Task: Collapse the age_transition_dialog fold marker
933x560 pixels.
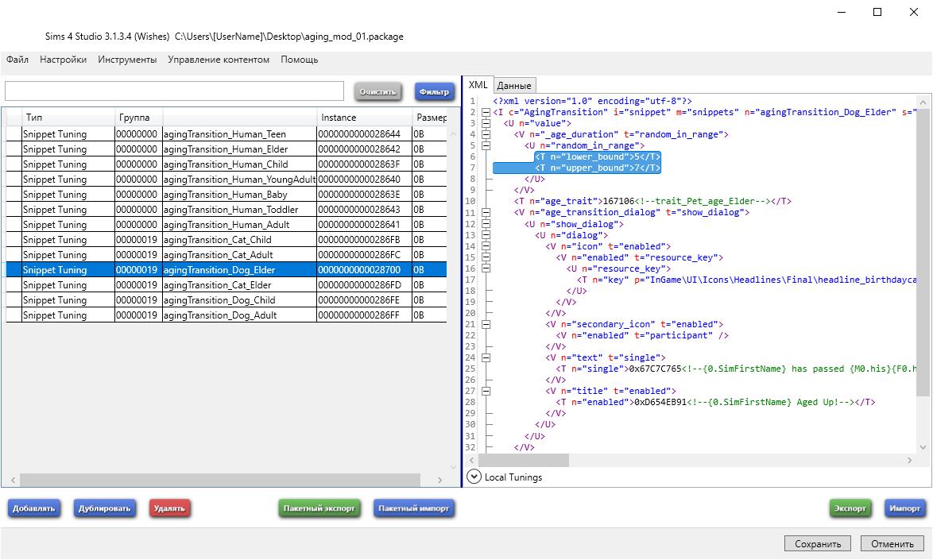Action: (486, 212)
